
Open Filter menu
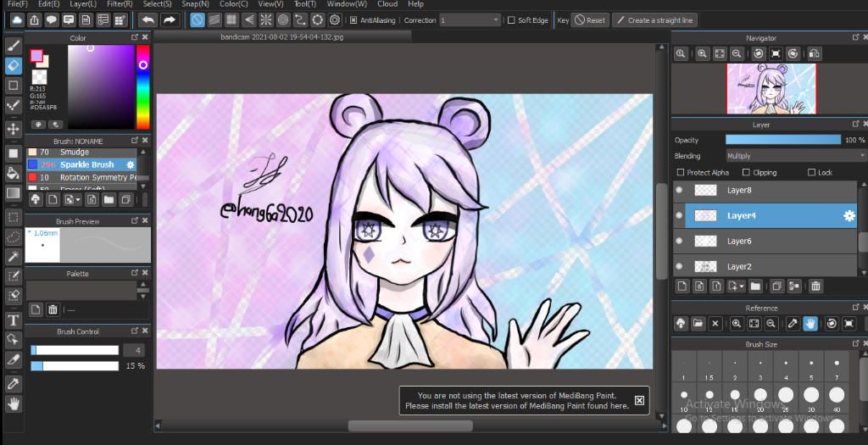(120, 4)
